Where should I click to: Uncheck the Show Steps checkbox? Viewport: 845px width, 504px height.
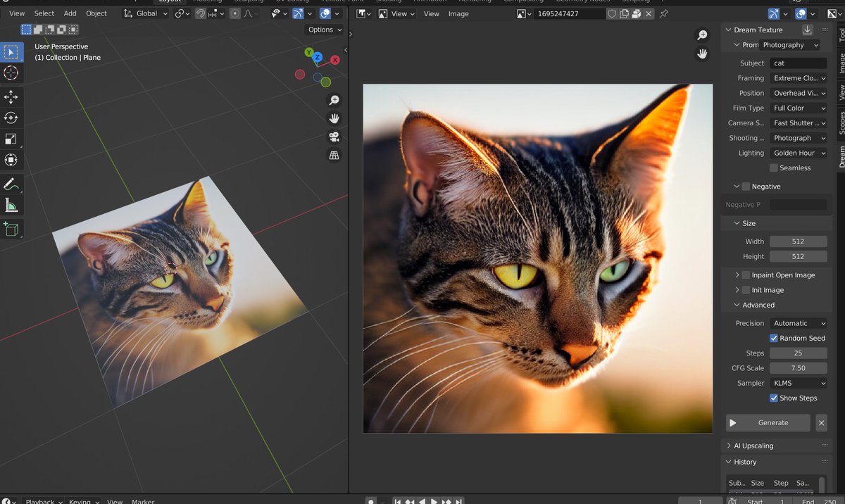(774, 398)
